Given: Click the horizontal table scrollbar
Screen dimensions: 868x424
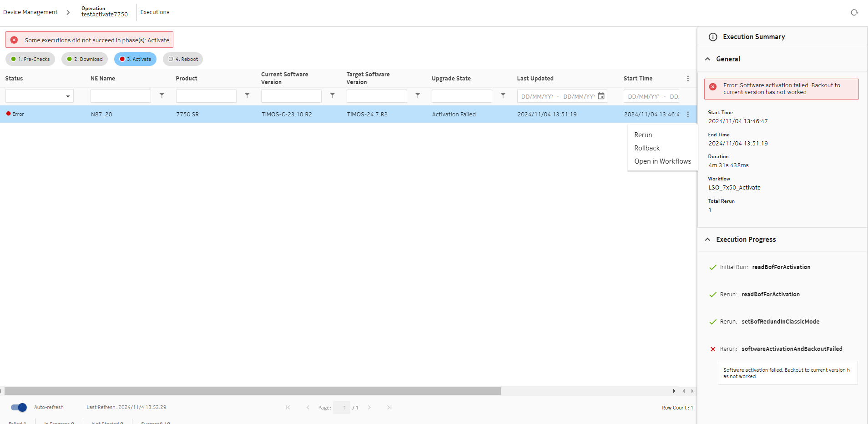Looking at the screenshot, I should 252,391.
